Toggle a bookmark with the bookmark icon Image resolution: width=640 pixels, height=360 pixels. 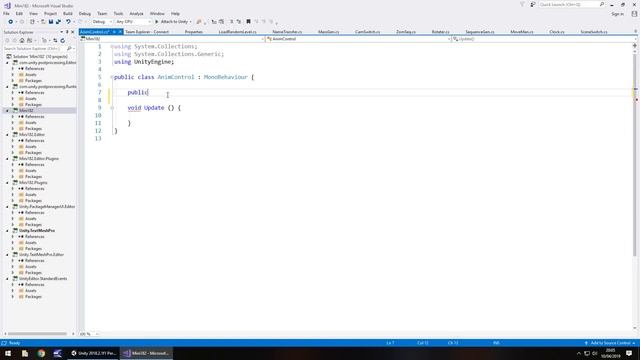tap(248, 22)
